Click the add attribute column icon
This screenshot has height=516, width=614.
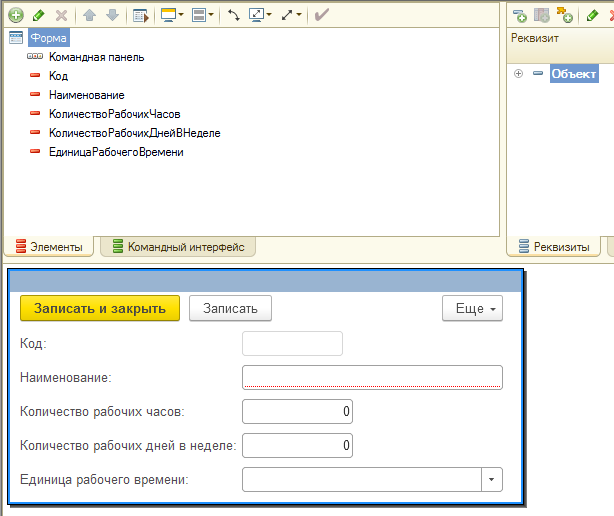(x=542, y=15)
